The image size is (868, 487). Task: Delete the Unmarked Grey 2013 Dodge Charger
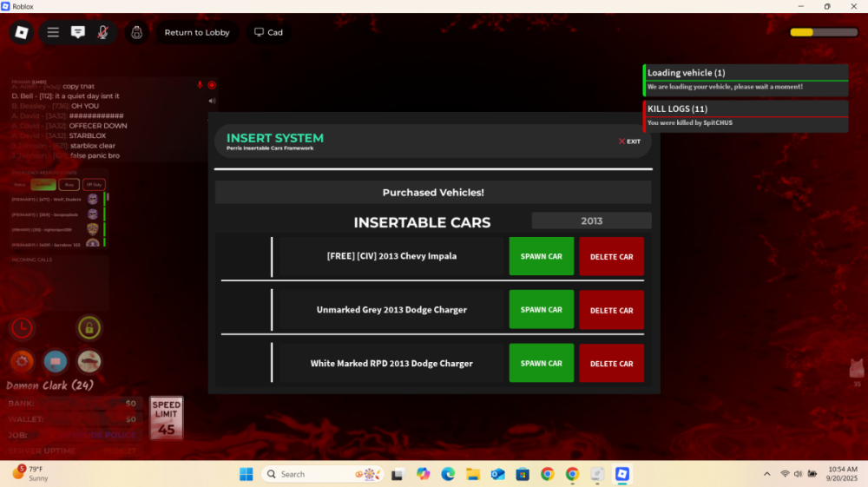click(611, 310)
